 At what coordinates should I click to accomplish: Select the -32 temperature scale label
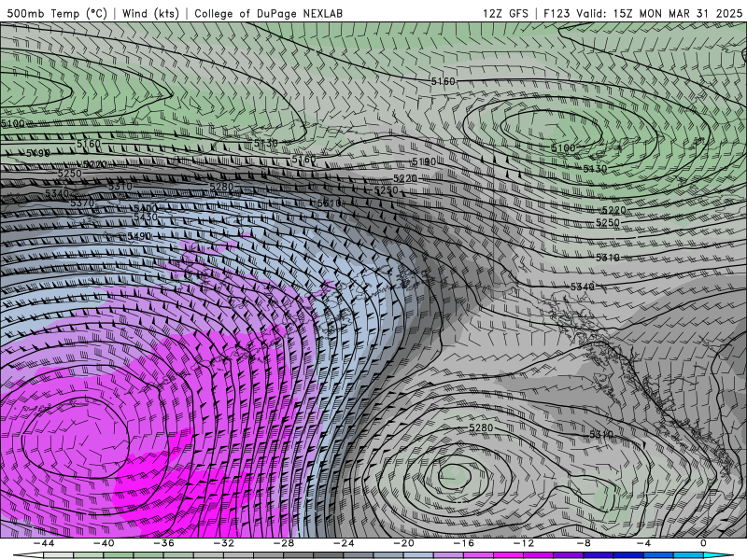tap(224, 543)
